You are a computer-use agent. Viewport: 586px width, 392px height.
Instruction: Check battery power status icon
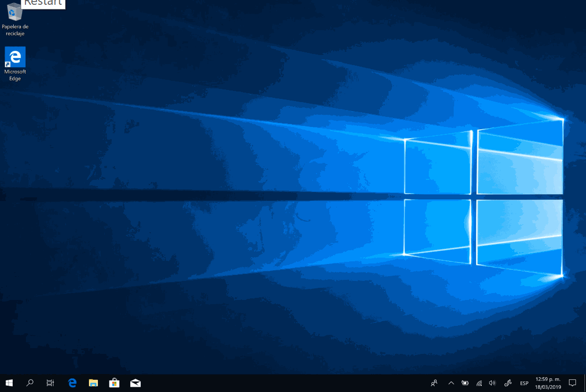point(465,383)
